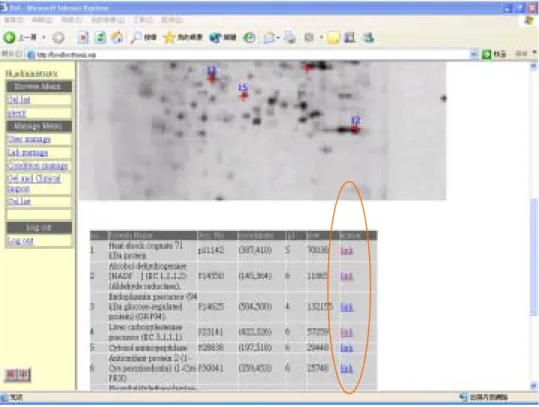Click the page icon in address bar
This screenshot has width=539, height=407.
31,54
